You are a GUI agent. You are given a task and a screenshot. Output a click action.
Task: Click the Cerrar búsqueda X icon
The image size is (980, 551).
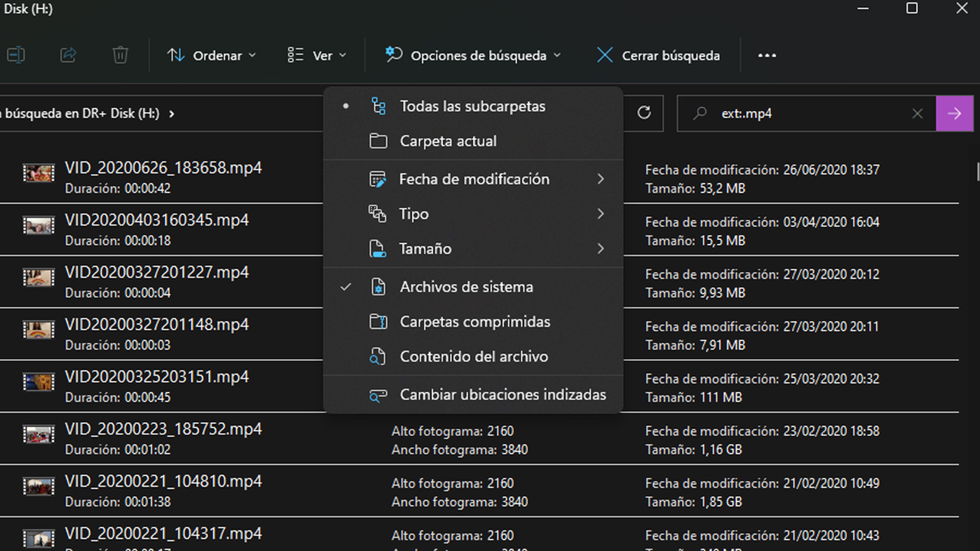point(605,56)
